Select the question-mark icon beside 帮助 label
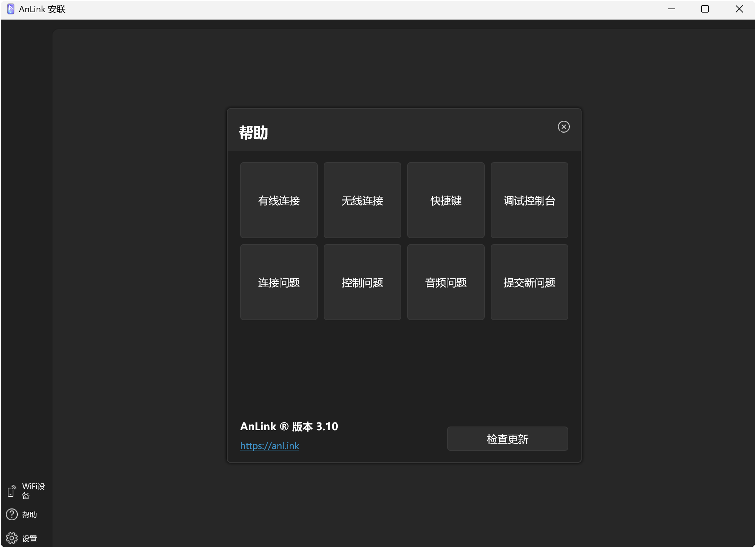 11,514
